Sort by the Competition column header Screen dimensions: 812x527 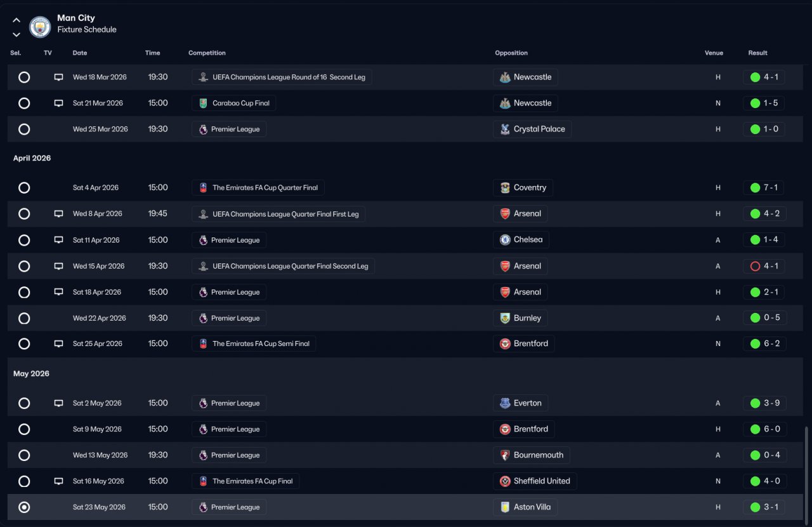207,53
